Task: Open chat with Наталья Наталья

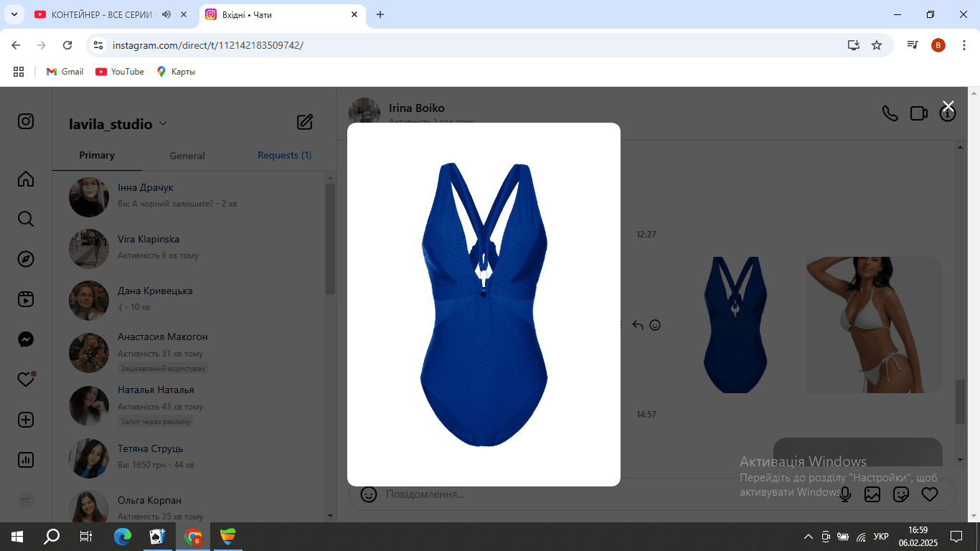Action: [x=189, y=405]
